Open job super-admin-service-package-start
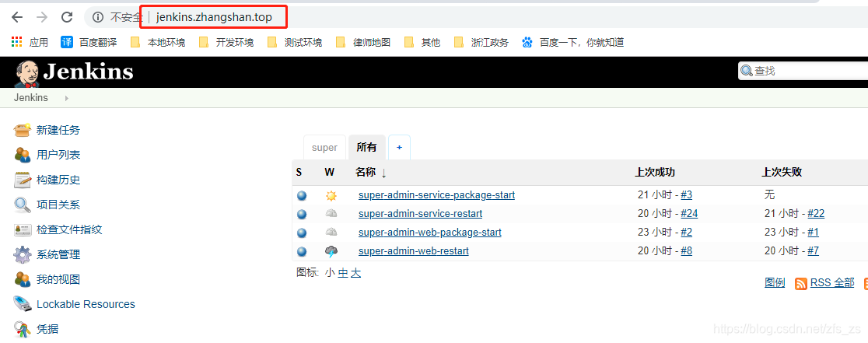The width and height of the screenshot is (868, 343). 437,195
